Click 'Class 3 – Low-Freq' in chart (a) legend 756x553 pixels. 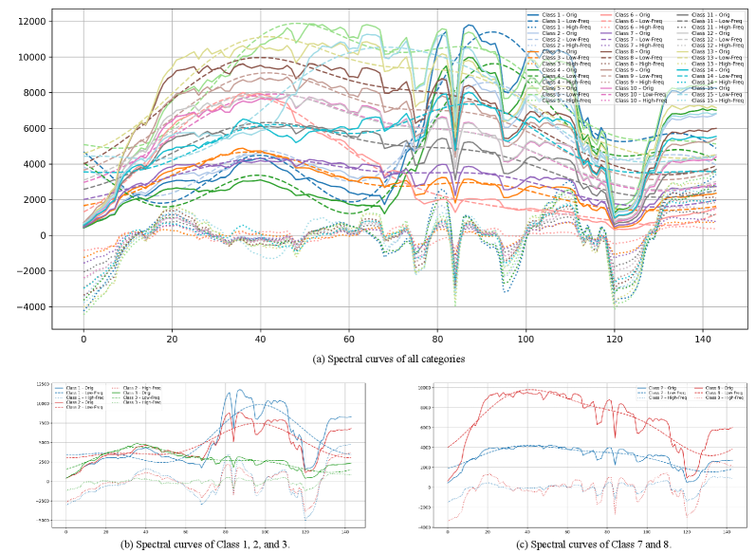pyautogui.click(x=565, y=58)
